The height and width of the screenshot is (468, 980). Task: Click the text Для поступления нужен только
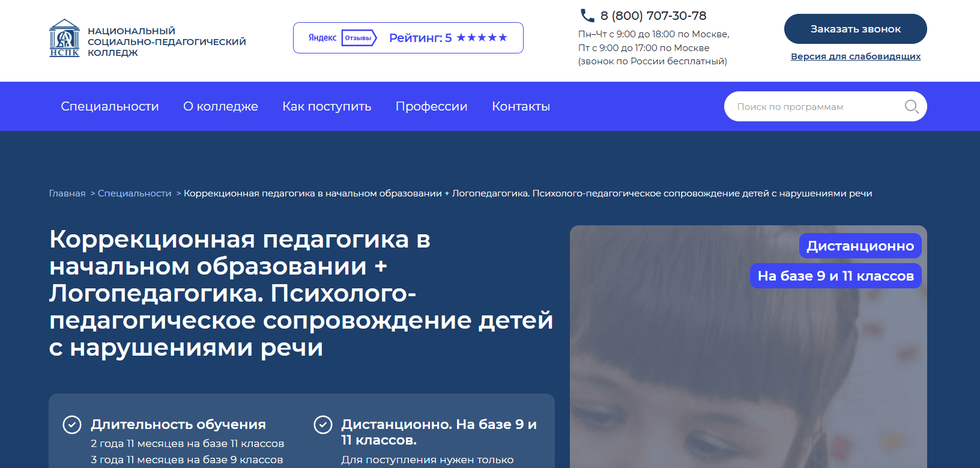click(428, 460)
